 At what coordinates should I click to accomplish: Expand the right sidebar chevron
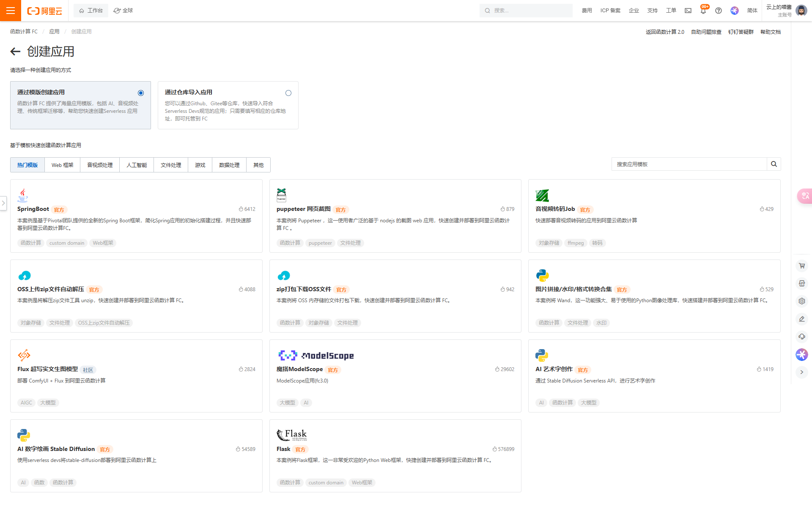pos(801,372)
